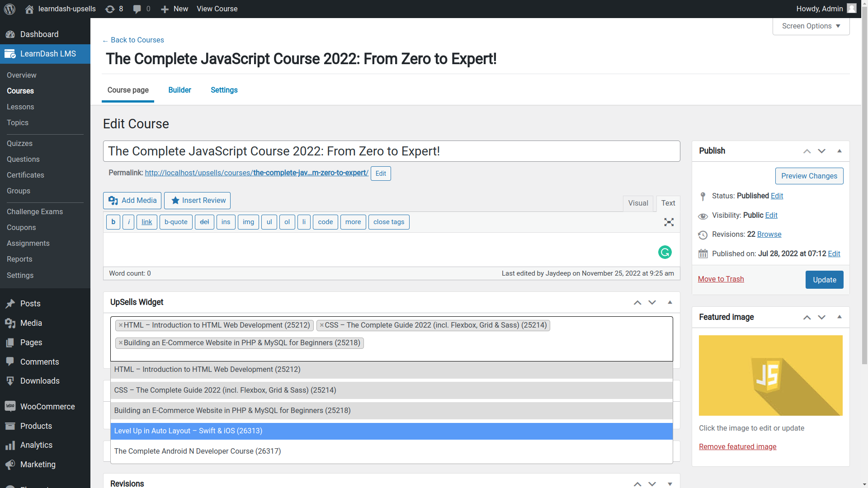Click the Comments icon in sidebar
Screen dimensions: 868x488
point(10,362)
